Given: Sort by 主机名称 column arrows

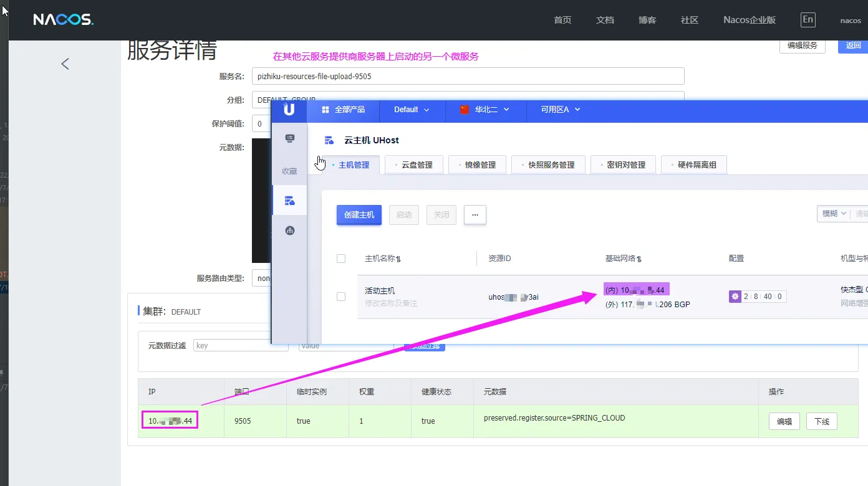Looking at the screenshot, I should [x=398, y=259].
